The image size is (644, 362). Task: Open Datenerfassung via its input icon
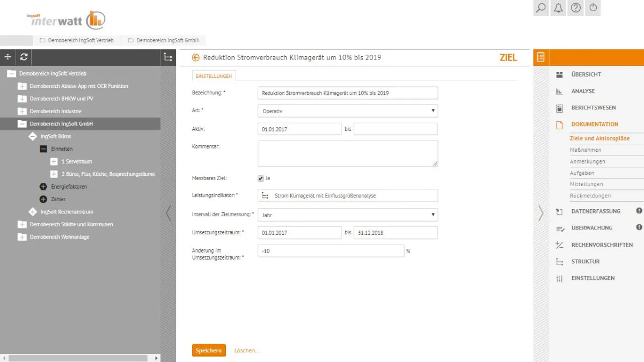559,211
